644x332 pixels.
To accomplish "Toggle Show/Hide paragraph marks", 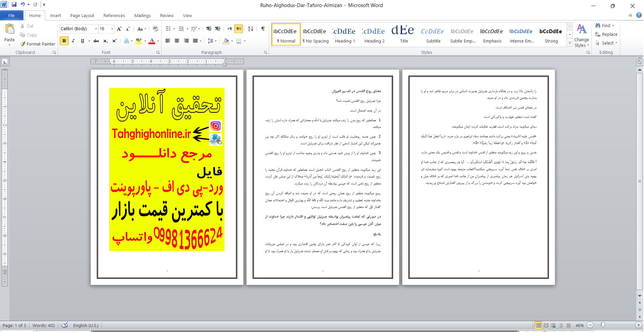I will [x=263, y=29].
